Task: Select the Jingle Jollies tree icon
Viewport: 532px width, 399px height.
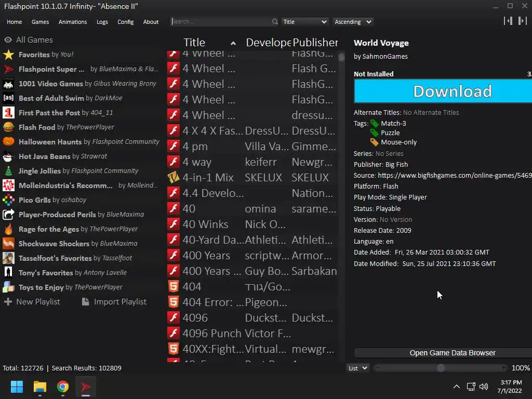Action: pos(8,170)
